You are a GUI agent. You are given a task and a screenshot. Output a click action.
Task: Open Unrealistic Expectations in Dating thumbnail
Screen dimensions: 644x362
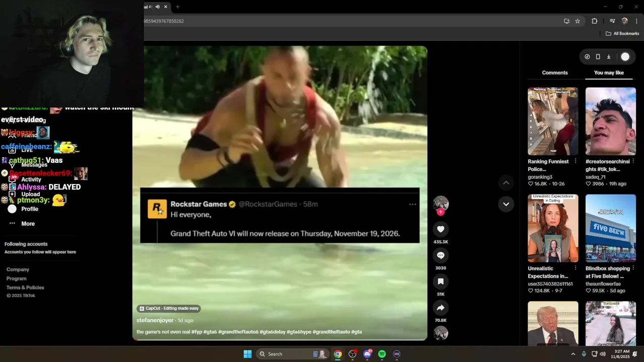[553, 228]
